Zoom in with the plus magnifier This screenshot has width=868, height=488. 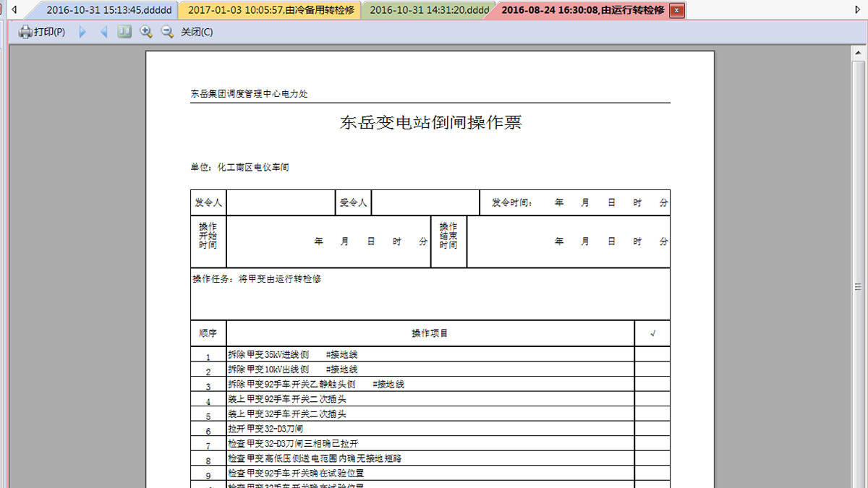click(x=146, y=32)
